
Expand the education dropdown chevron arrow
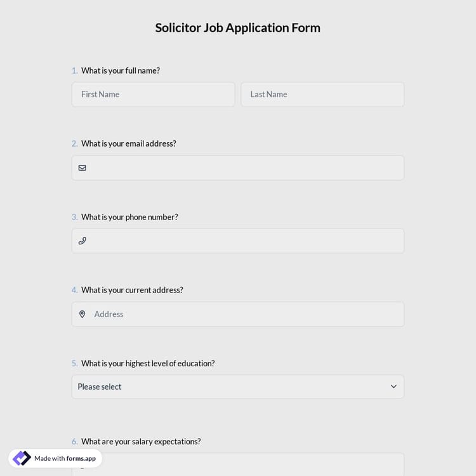tap(393, 387)
